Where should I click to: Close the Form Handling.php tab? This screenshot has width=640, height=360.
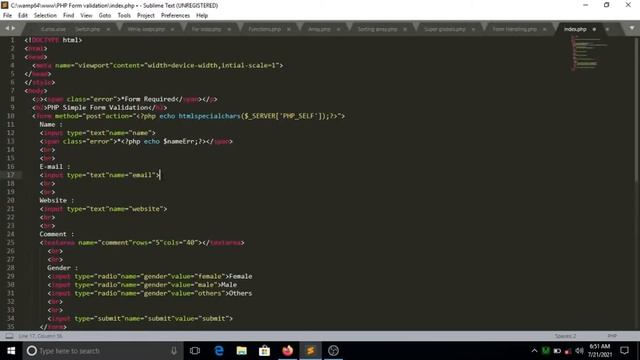(544, 29)
